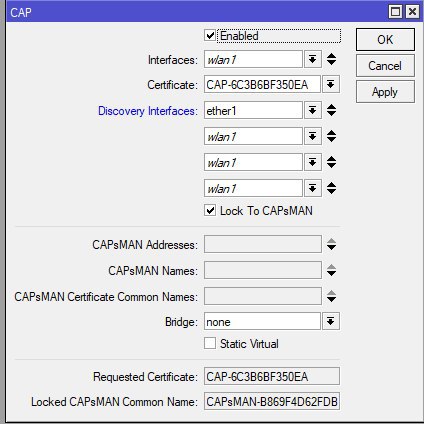Click the Certificate field CAP-6C3B6BF350EA
424x424 pixels.
[x=262, y=84]
